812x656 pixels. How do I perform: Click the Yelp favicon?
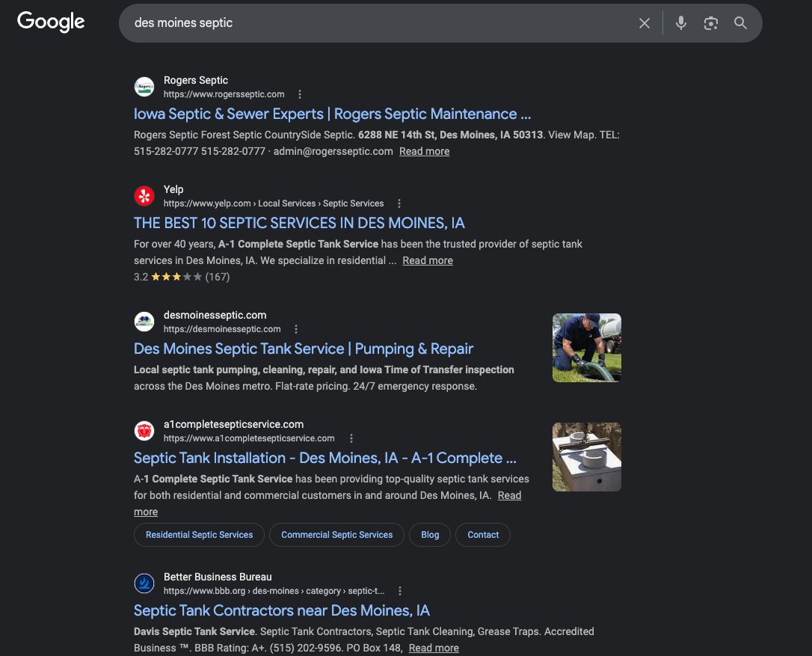144,196
